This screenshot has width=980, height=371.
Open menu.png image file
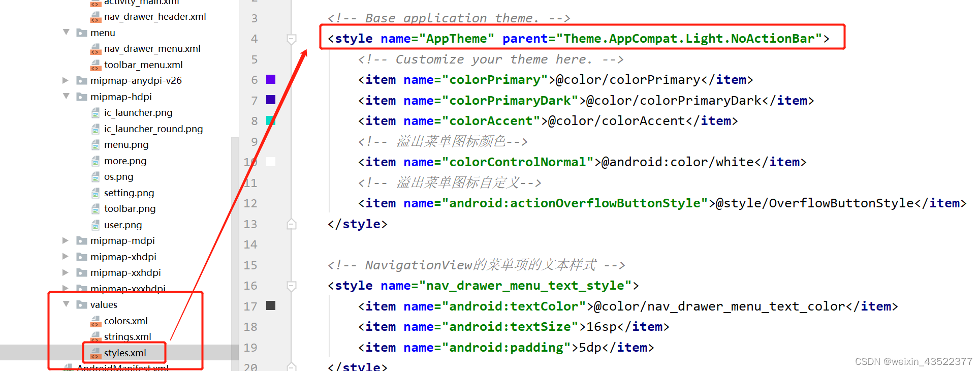coord(127,145)
